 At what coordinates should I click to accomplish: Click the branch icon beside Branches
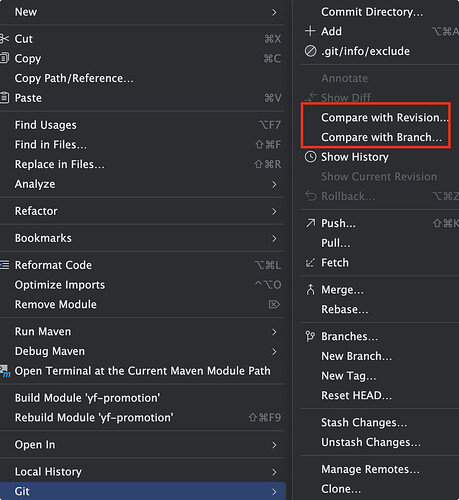pyautogui.click(x=310, y=336)
